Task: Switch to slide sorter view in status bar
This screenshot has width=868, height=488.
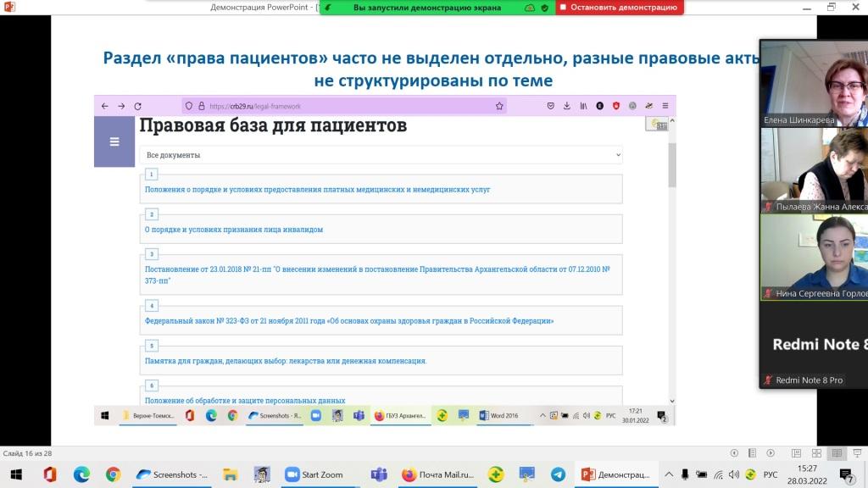Action: [816, 453]
